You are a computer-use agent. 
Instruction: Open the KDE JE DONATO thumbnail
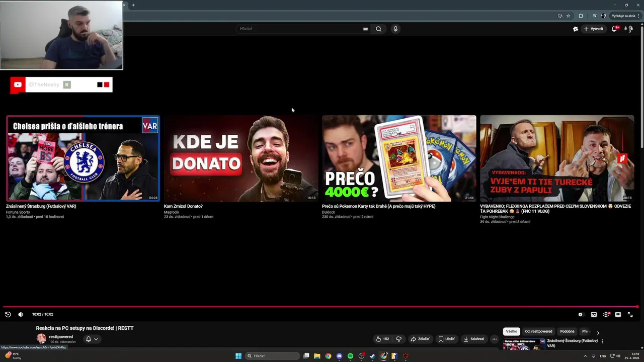pyautogui.click(x=241, y=158)
